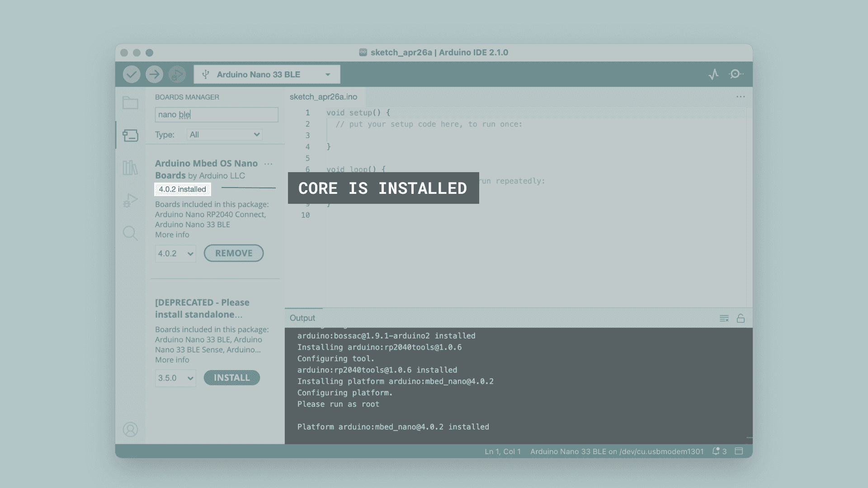Click INSTALL for the deprecated package
This screenshot has height=488, width=868.
point(231,378)
